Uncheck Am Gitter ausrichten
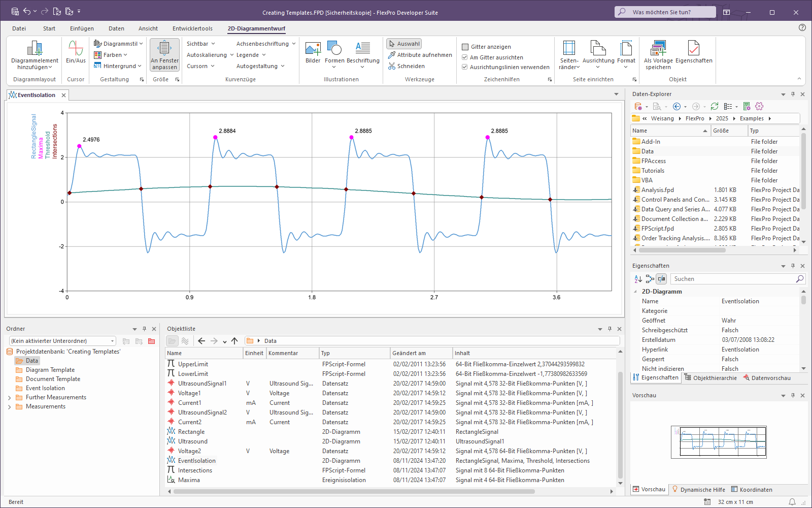Viewport: 812px width, 508px height. click(465, 57)
